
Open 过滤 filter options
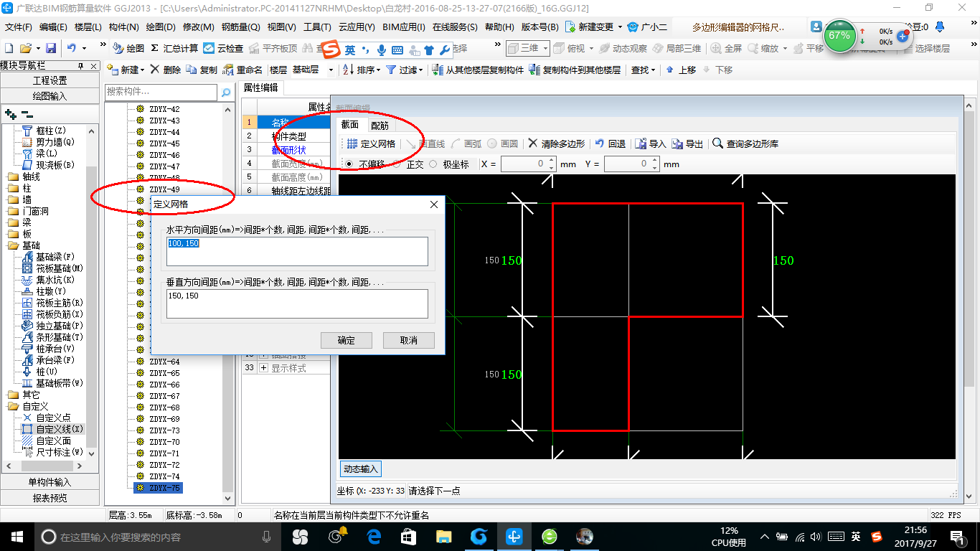tap(405, 70)
